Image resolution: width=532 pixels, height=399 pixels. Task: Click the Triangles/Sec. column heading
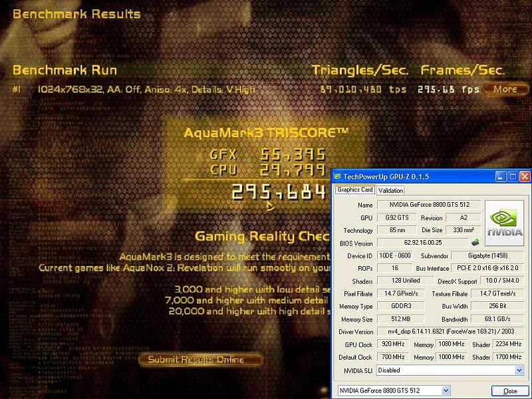pos(360,70)
